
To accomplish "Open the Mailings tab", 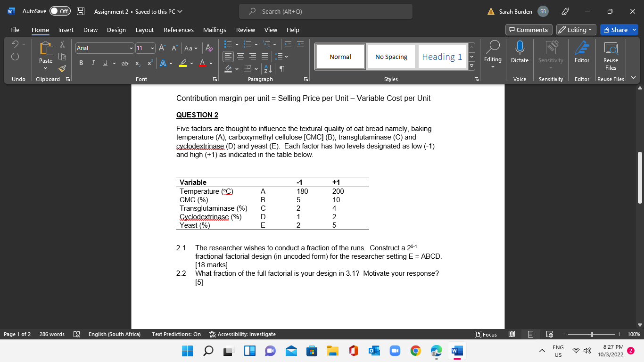I will [215, 30].
